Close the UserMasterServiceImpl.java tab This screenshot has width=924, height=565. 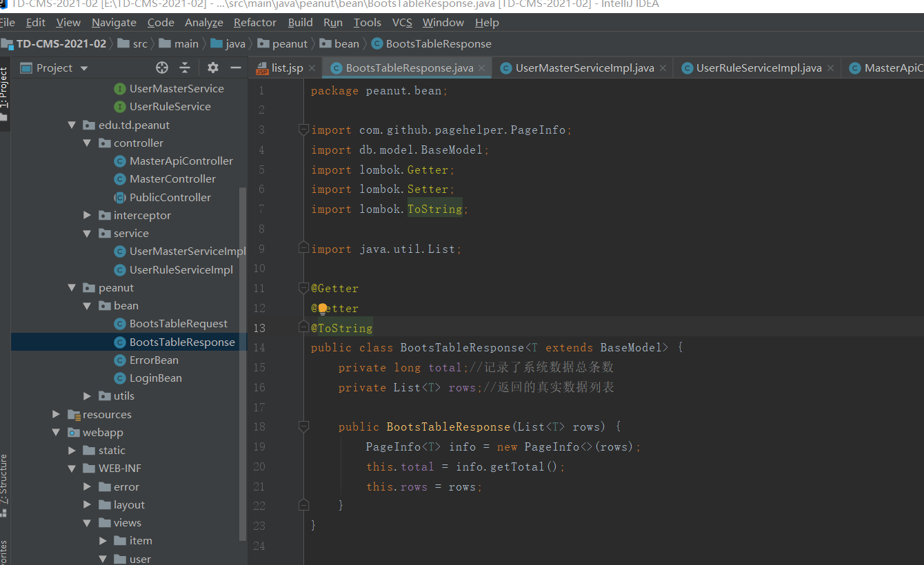tap(663, 68)
